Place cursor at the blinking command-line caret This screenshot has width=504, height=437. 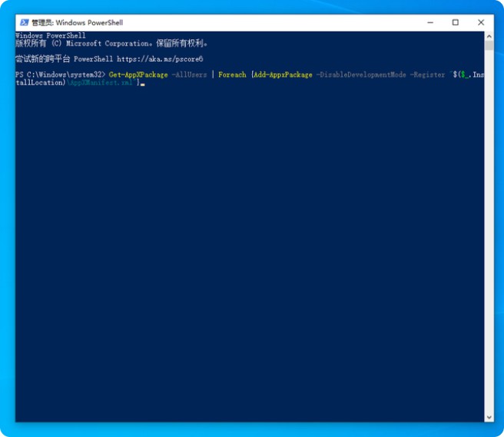pyautogui.click(x=143, y=83)
